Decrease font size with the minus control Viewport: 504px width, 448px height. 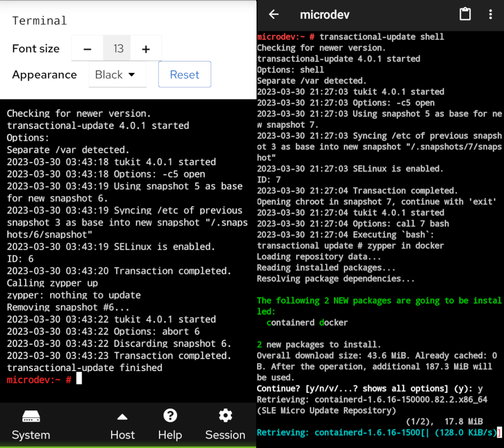click(87, 48)
